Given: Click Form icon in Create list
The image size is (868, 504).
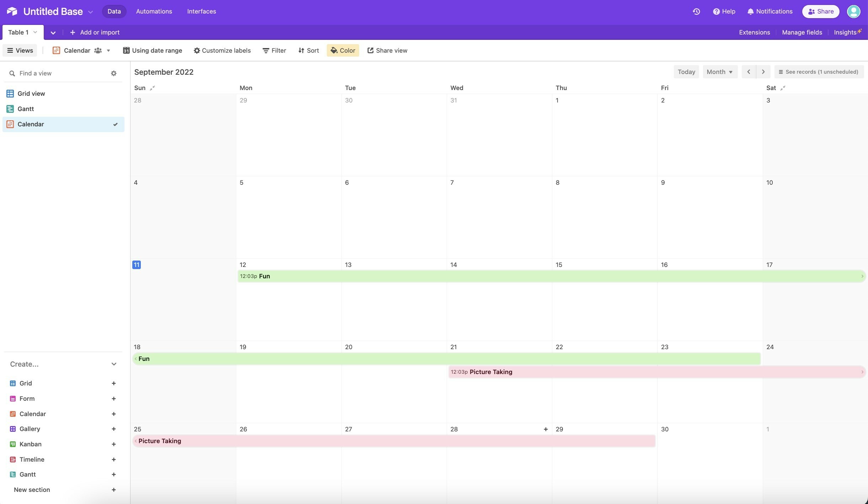Looking at the screenshot, I should click(13, 399).
